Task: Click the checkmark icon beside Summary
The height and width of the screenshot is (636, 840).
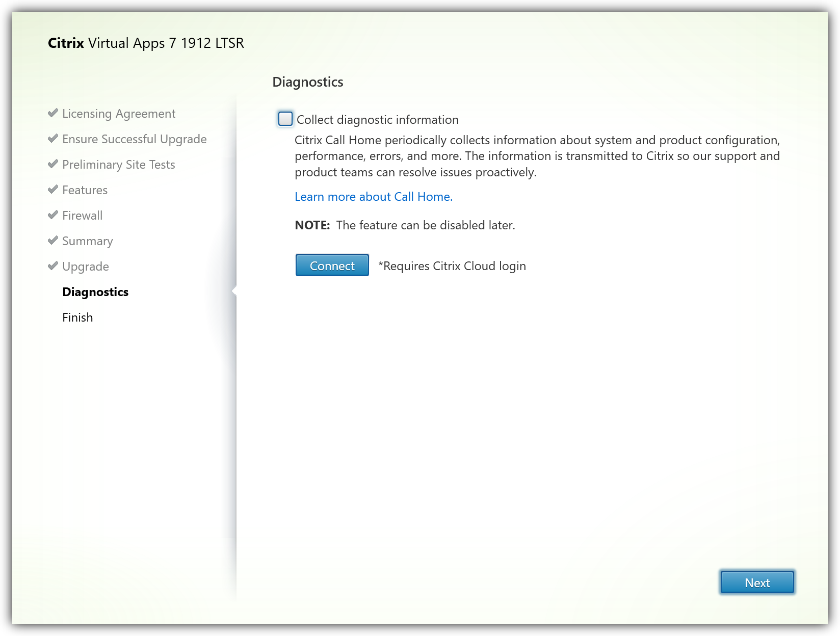Action: click(x=53, y=241)
